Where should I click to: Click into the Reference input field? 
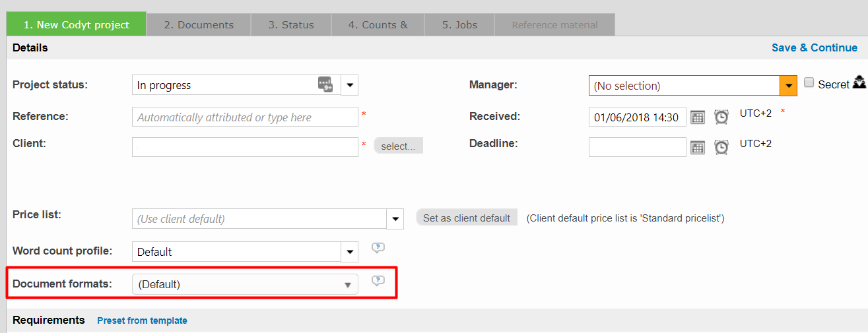pos(245,117)
